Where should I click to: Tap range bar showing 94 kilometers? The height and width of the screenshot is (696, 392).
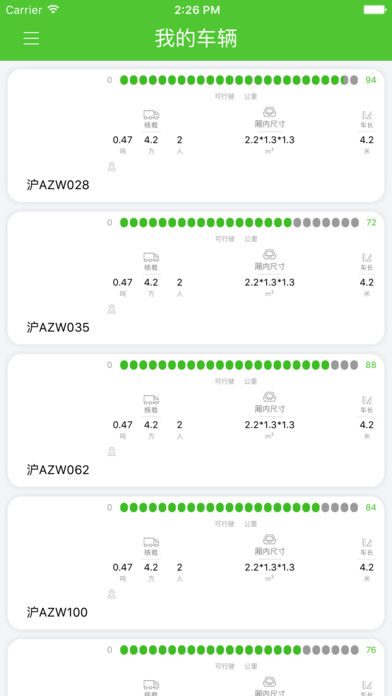click(239, 80)
